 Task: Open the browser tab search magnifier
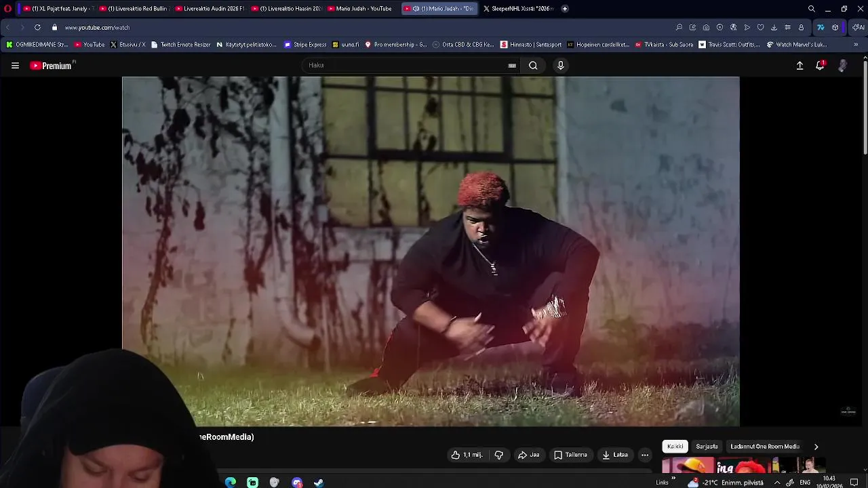[x=811, y=9]
